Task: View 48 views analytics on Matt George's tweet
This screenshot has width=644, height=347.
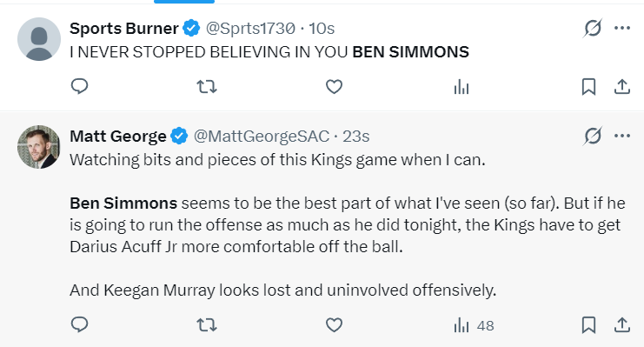Action: pyautogui.click(x=474, y=325)
